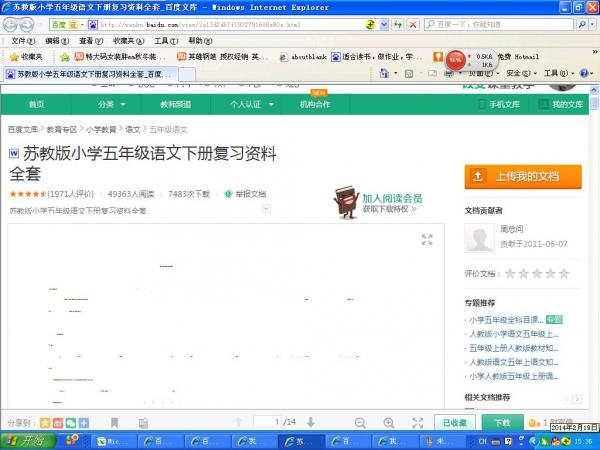
Task: Click the 已收藏 button
Action: [x=455, y=422]
